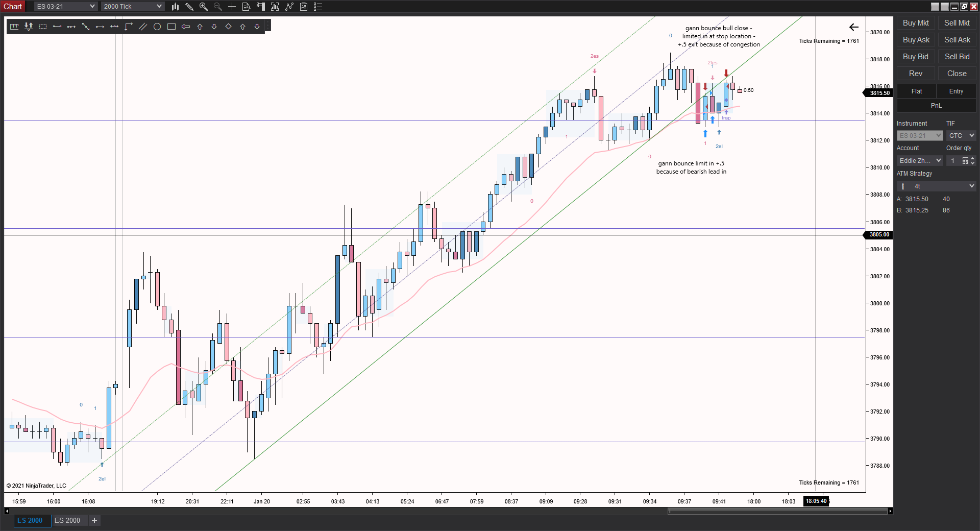Viewport: 980px width, 531px height.
Task: Select the ruler drawing tool
Action: tap(14, 27)
